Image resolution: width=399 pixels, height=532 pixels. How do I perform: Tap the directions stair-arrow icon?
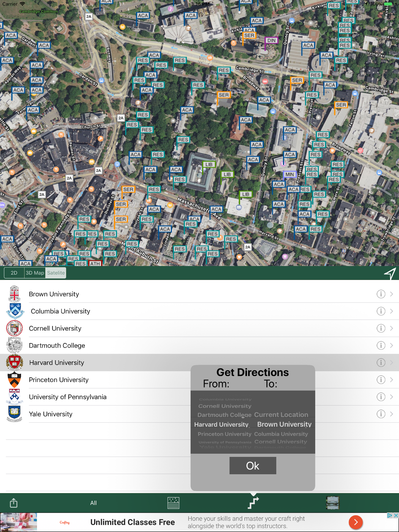pyautogui.click(x=253, y=503)
